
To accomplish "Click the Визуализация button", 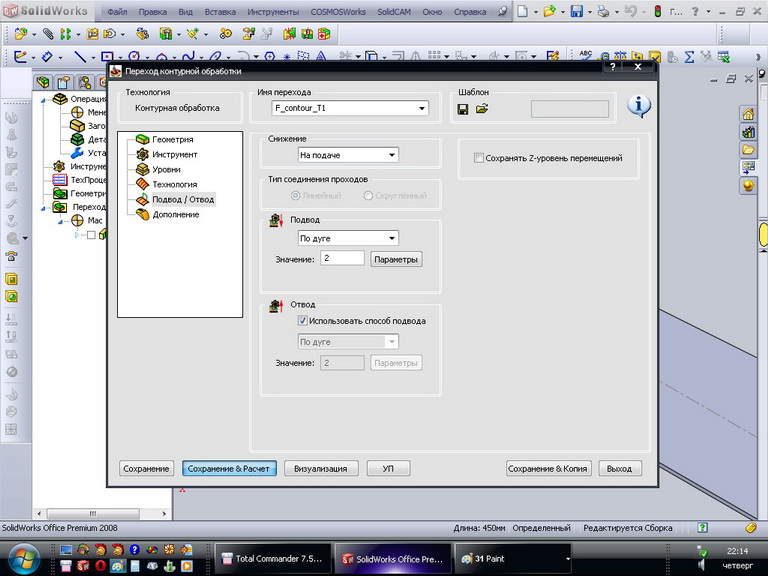I will tap(321, 469).
